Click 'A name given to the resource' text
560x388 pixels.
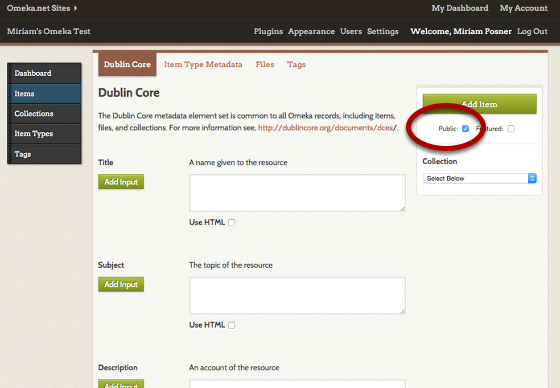[x=238, y=163]
